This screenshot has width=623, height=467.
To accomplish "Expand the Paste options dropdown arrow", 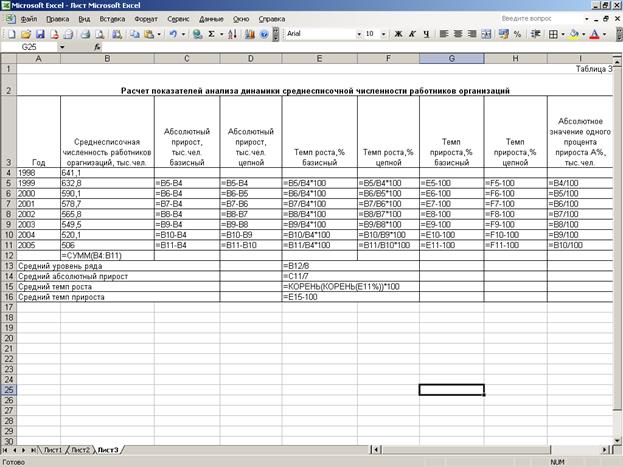I will point(159,34).
